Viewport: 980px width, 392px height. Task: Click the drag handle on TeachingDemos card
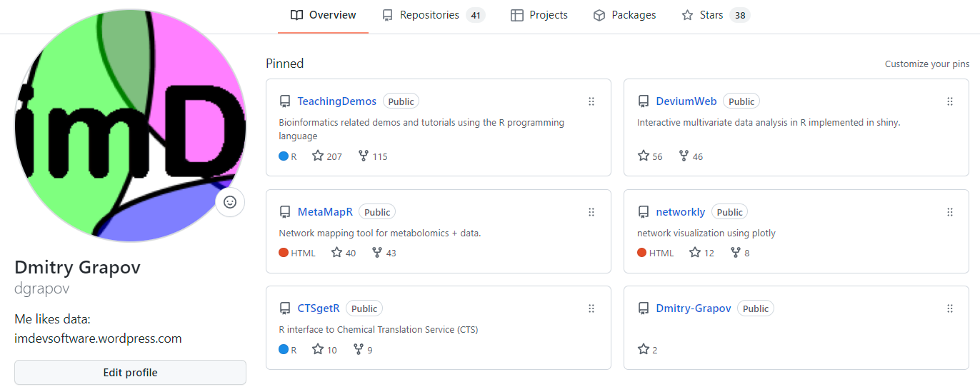tap(591, 101)
